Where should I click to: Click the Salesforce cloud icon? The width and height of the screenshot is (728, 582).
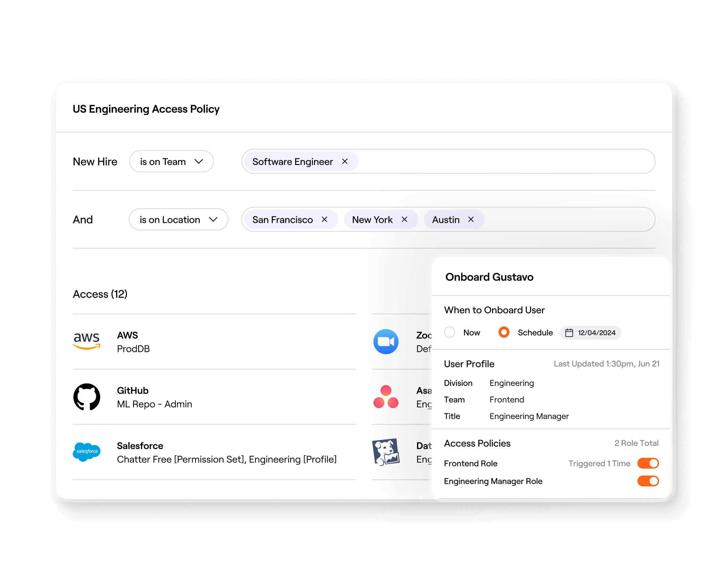click(x=87, y=452)
